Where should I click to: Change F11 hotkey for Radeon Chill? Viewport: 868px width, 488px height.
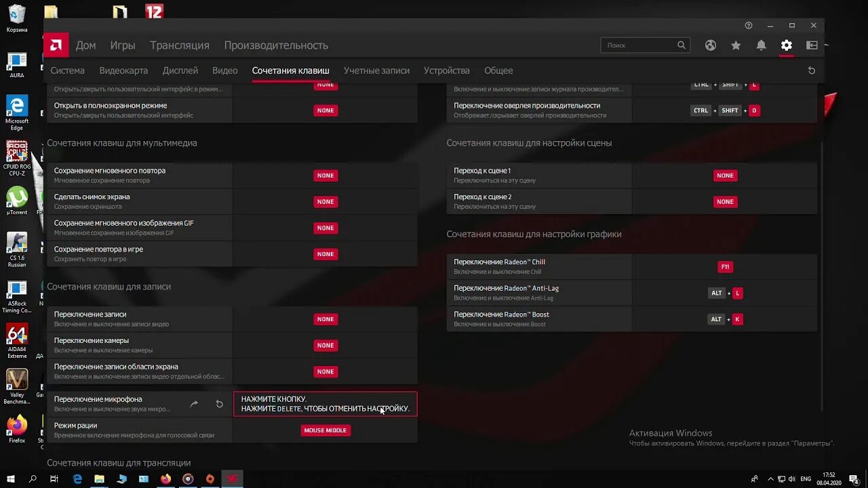pyautogui.click(x=725, y=267)
